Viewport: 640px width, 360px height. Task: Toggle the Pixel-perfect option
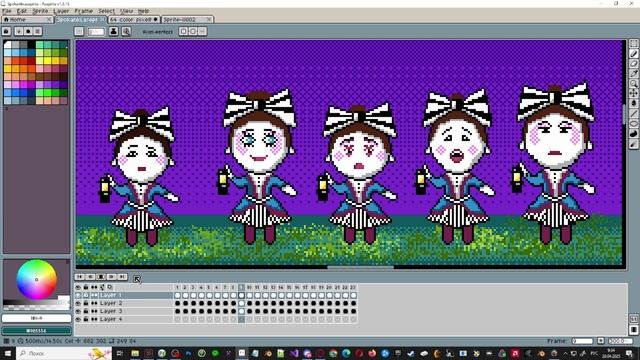pyautogui.click(x=158, y=31)
